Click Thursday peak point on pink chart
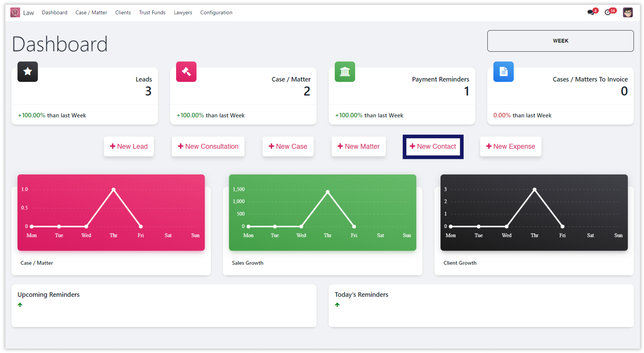Screen dimensions: 644x353 (114, 189)
